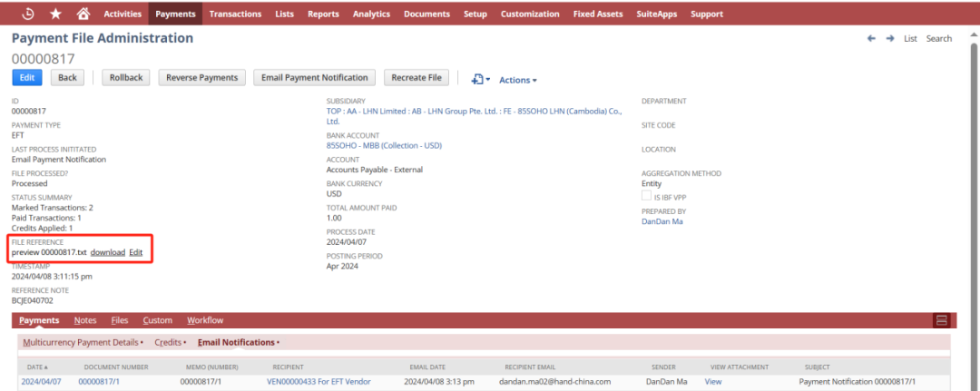This screenshot has height=391, width=980.
Task: Open the Shortcuts star icon
Action: click(x=55, y=13)
